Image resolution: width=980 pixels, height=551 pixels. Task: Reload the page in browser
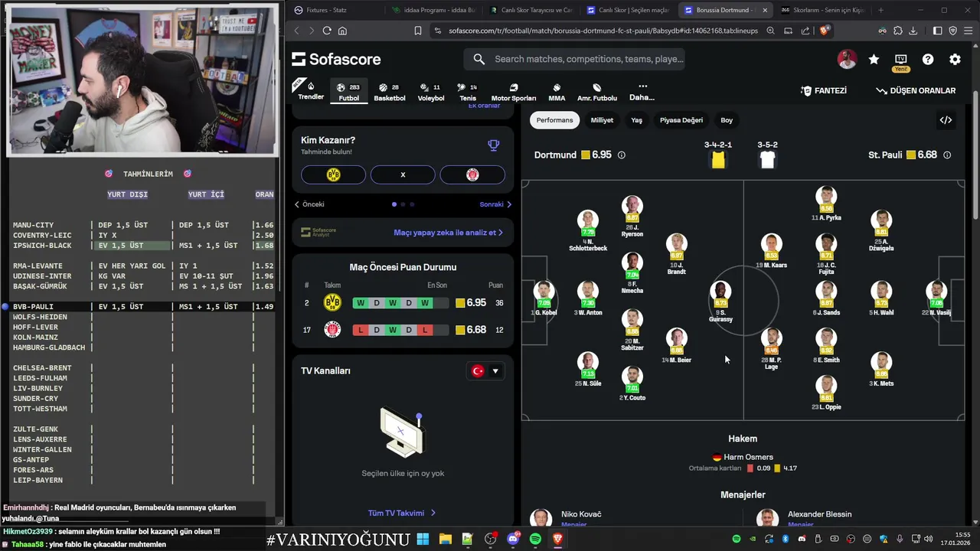coord(327,31)
